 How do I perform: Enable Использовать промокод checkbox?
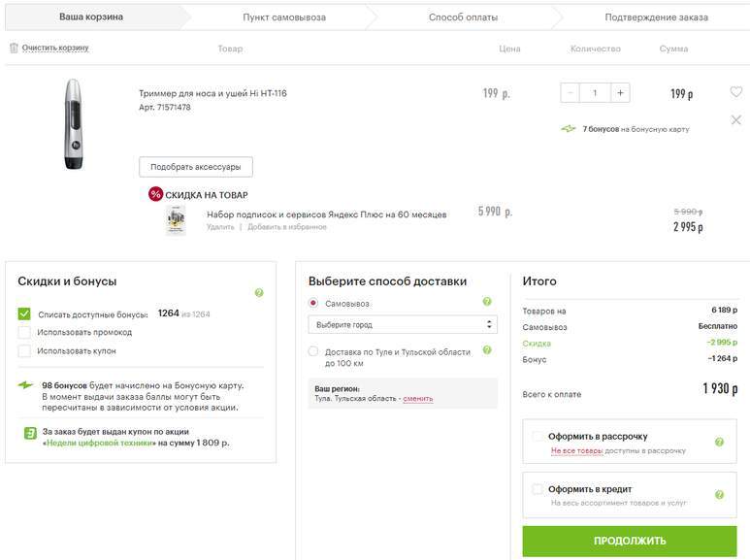(24, 332)
